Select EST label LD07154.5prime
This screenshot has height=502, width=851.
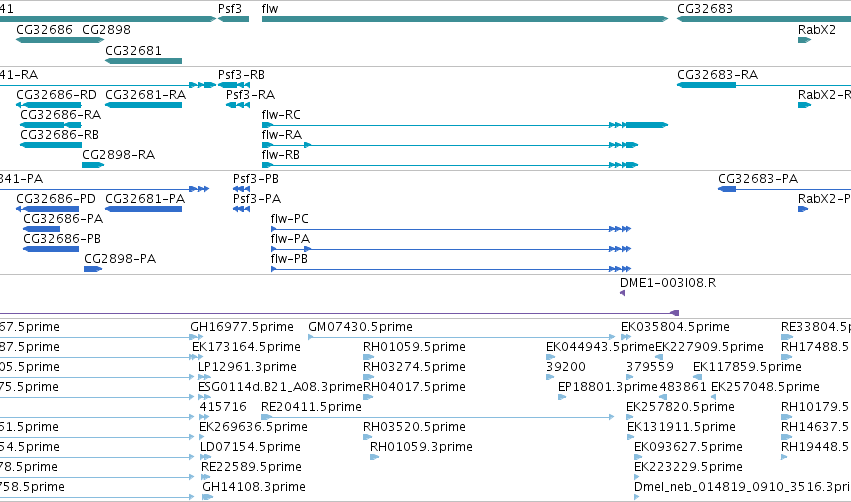point(250,448)
